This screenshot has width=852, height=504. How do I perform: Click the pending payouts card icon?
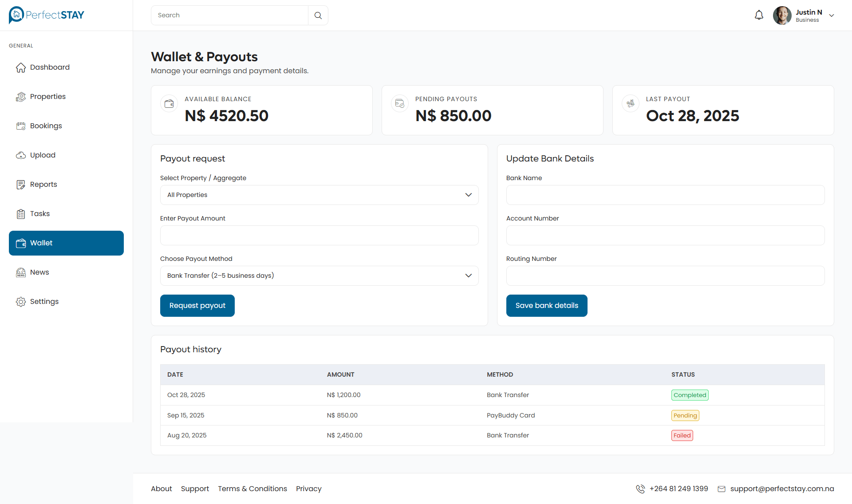[399, 103]
